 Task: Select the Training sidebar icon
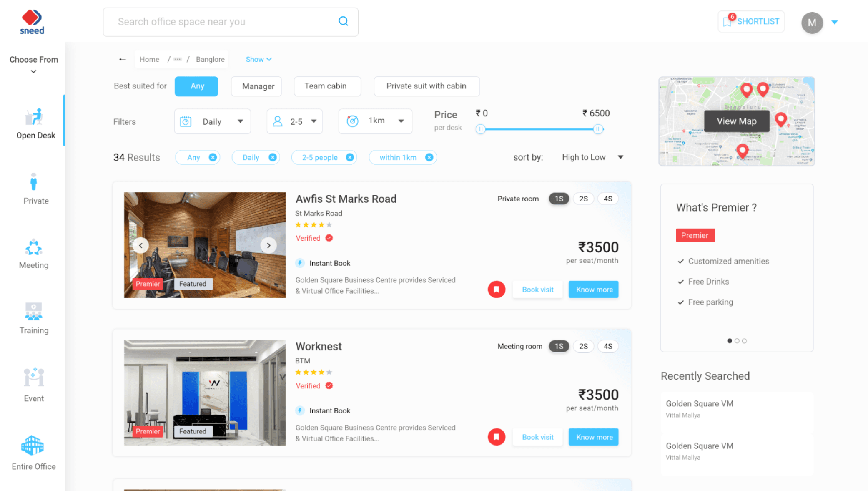click(x=34, y=312)
